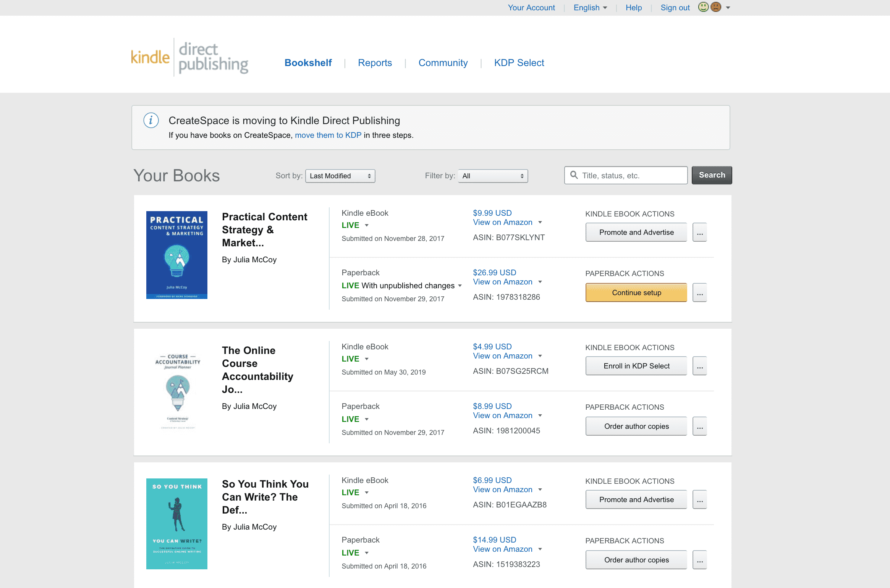Click Sign out

coord(675,8)
